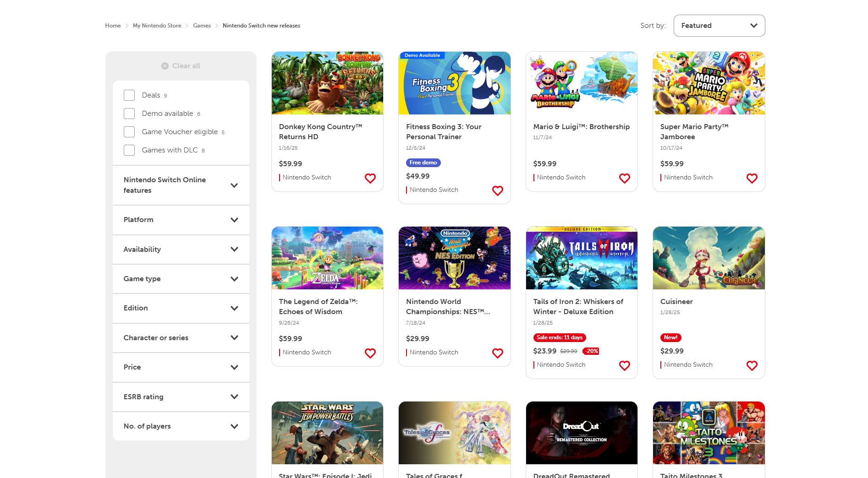Wishlist Mario & Luigi: Brothership
Screen dimensions: 868x478
coord(624,179)
